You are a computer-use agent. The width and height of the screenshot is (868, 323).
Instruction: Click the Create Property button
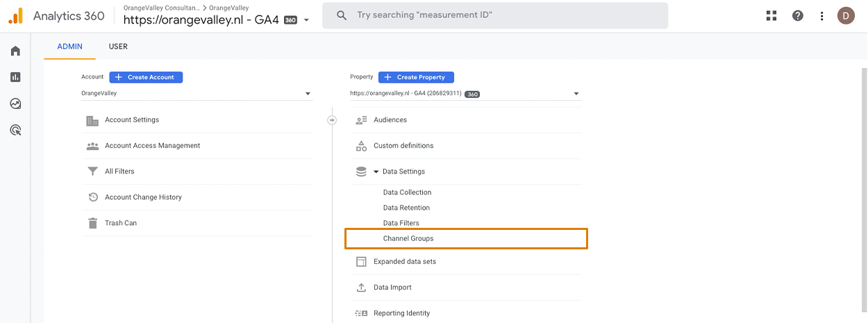coord(416,77)
